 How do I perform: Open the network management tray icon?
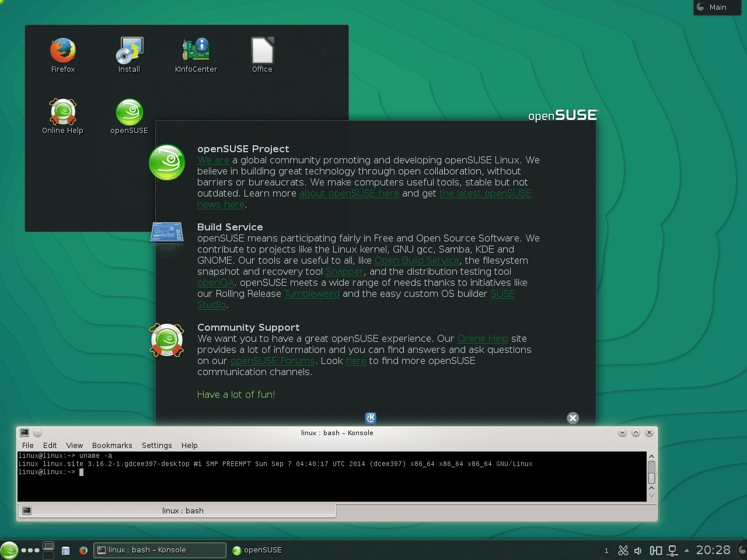tap(672, 550)
